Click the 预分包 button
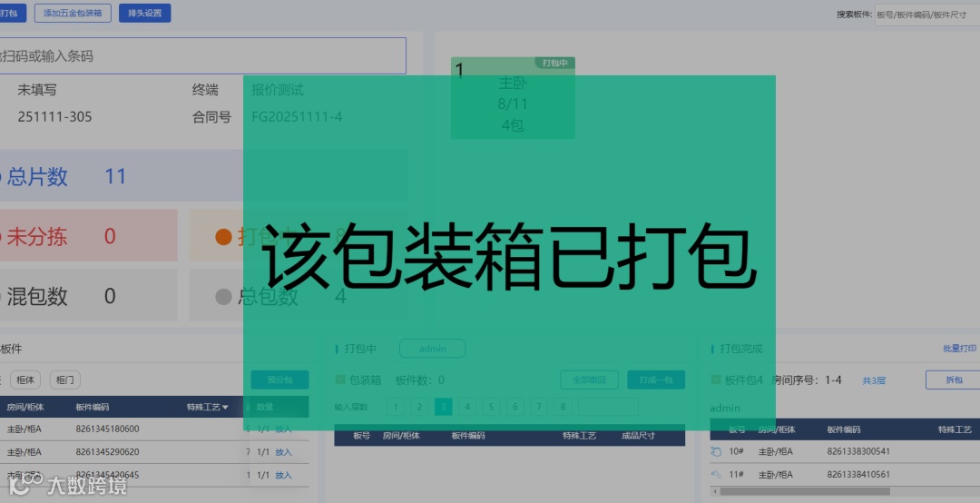 tap(279, 380)
